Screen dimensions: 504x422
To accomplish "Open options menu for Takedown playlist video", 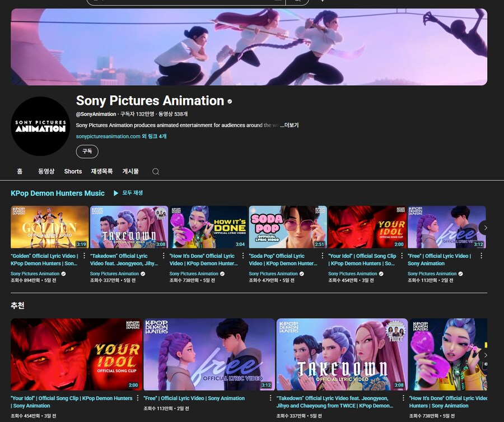I will [x=164, y=256].
